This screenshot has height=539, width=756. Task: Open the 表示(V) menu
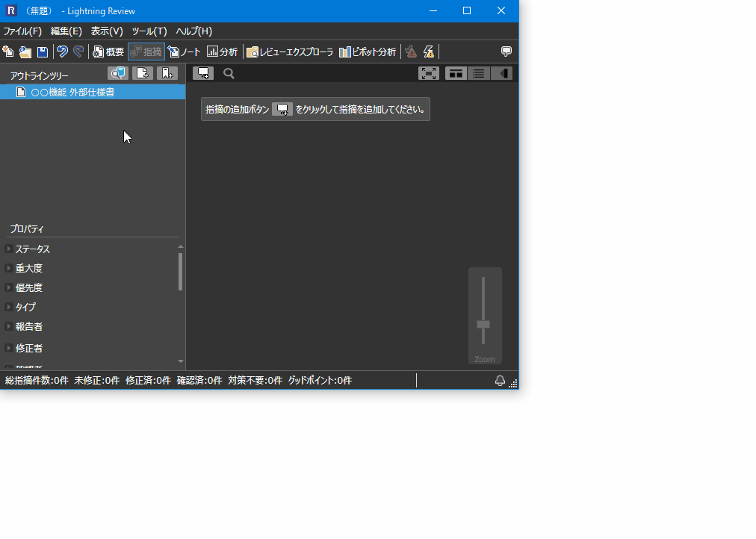(107, 31)
